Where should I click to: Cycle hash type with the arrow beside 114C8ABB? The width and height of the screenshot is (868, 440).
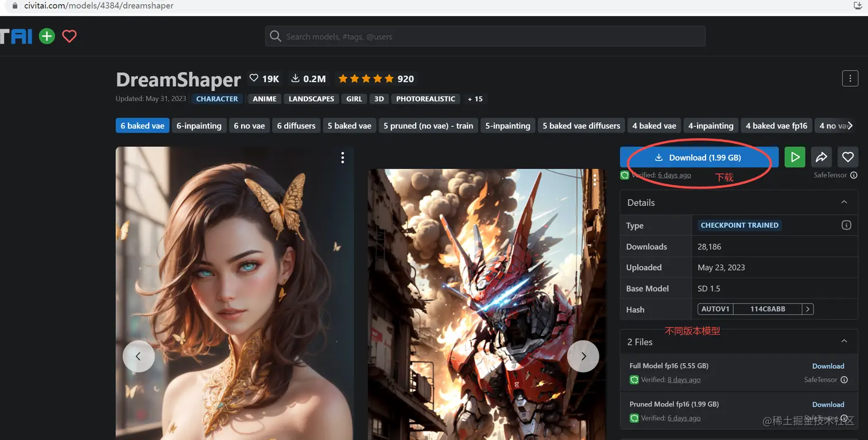[x=808, y=309]
